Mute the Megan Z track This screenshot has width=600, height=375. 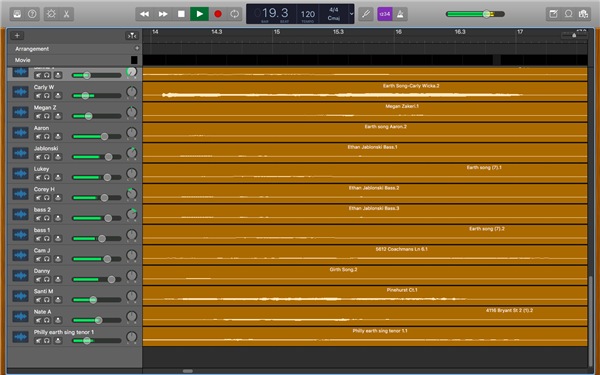click(x=38, y=116)
